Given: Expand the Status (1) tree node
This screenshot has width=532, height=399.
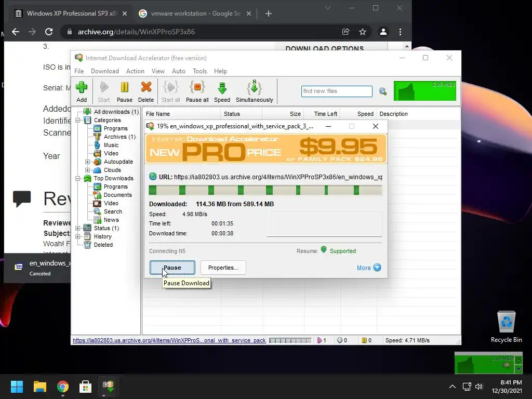Looking at the screenshot, I should click(78, 229).
